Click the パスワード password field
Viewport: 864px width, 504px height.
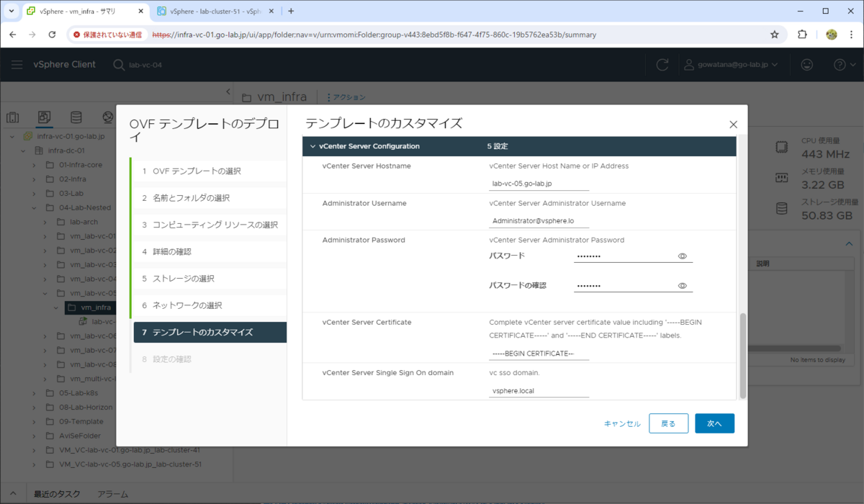[x=624, y=256]
